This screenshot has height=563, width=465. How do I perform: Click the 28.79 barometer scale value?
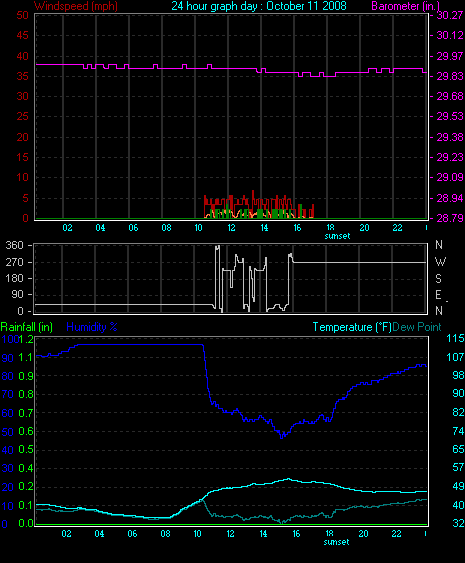[450, 218]
